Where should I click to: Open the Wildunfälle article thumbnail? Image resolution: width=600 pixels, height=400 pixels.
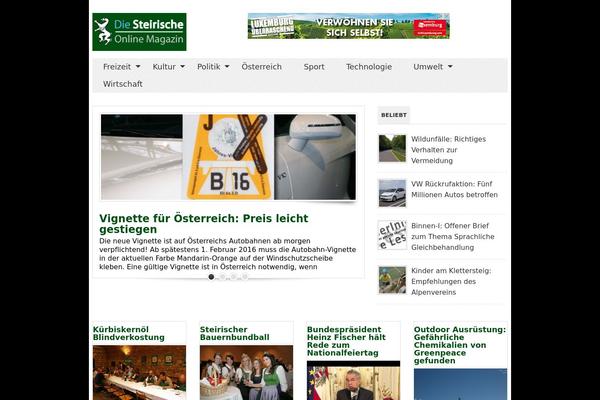(x=392, y=148)
